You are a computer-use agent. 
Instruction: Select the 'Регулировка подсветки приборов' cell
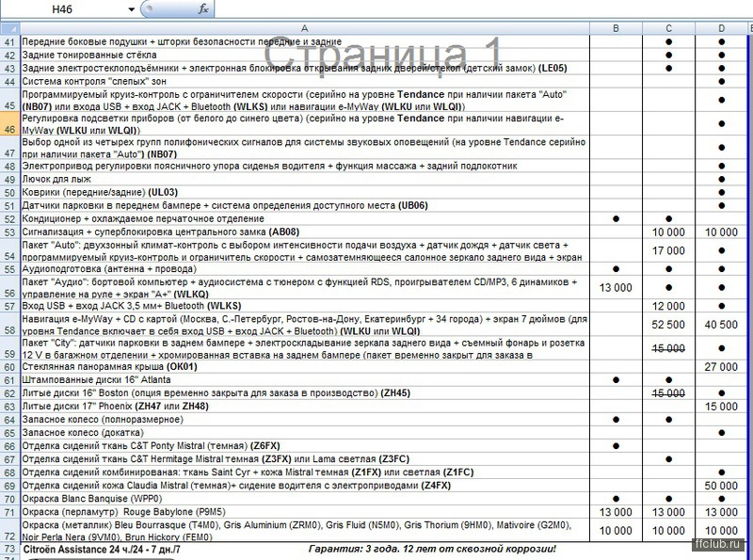[x=305, y=124]
